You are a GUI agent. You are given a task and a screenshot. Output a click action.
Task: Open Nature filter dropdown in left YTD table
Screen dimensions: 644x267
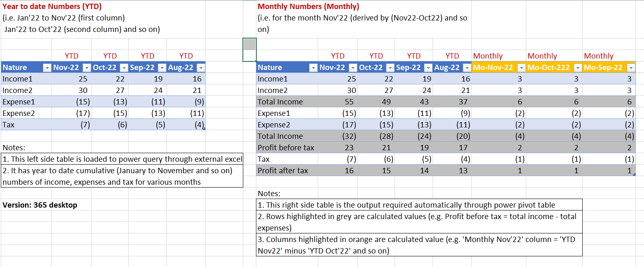point(47,68)
